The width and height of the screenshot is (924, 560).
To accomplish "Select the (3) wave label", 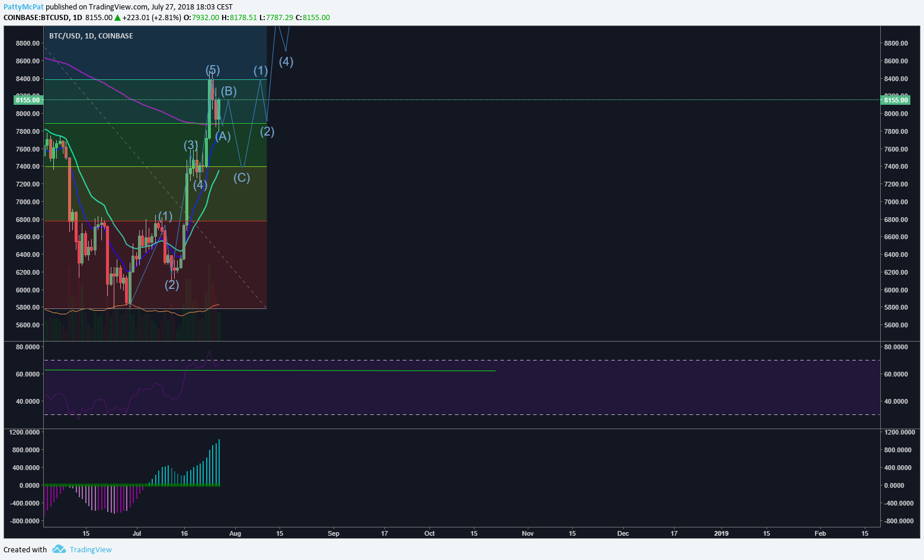I will 190,145.
